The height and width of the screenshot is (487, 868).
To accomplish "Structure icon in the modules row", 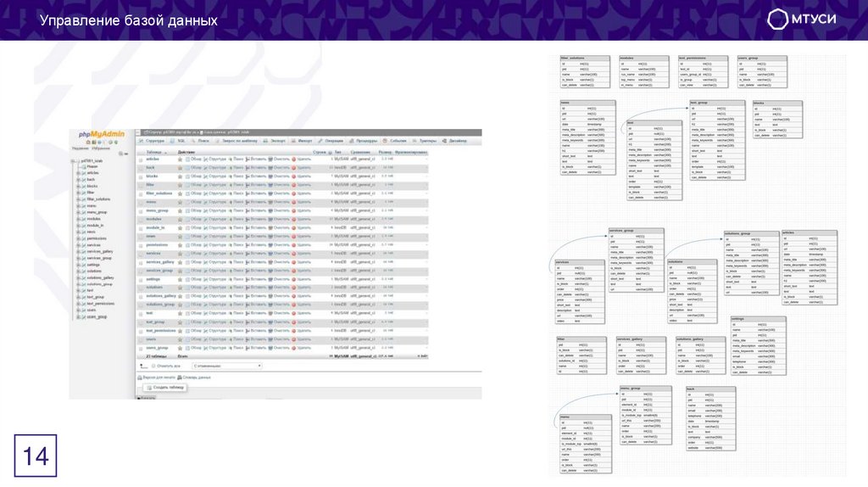I will (x=206, y=220).
